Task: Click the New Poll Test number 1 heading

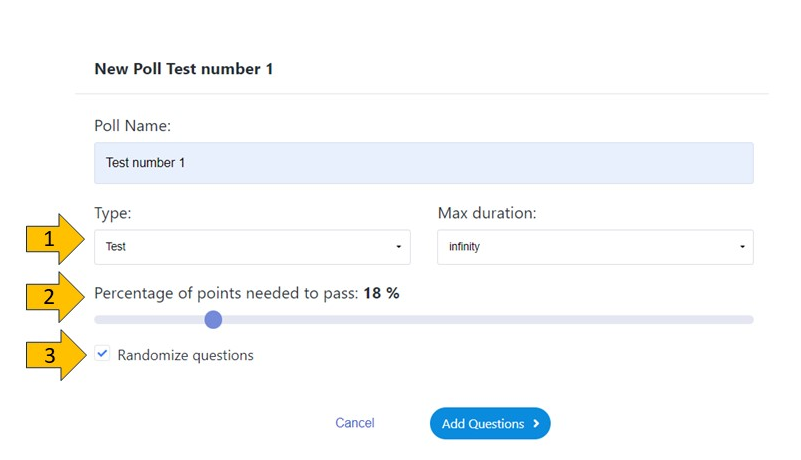Action: [x=184, y=69]
